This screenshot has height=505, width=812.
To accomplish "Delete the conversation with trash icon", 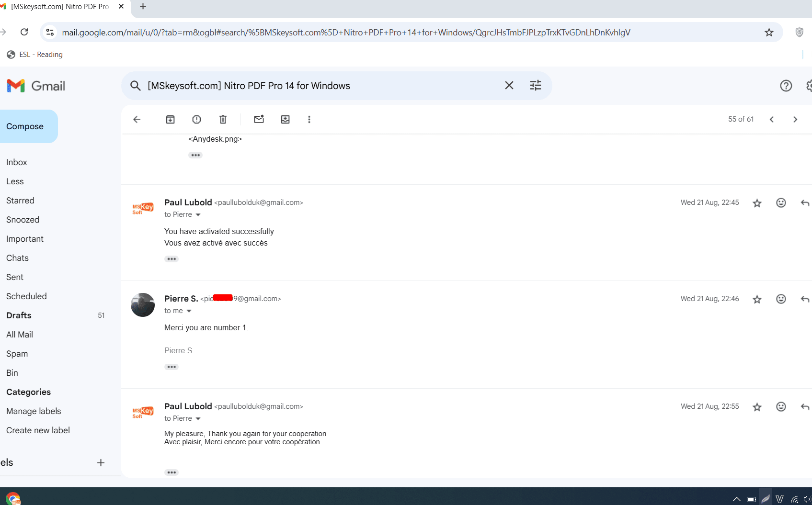I will pyautogui.click(x=223, y=120).
